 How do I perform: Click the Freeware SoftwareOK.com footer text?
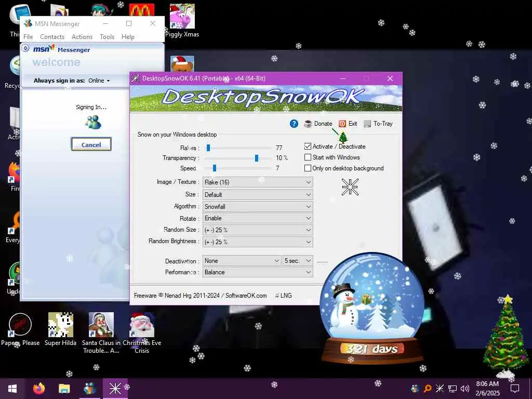200,296
